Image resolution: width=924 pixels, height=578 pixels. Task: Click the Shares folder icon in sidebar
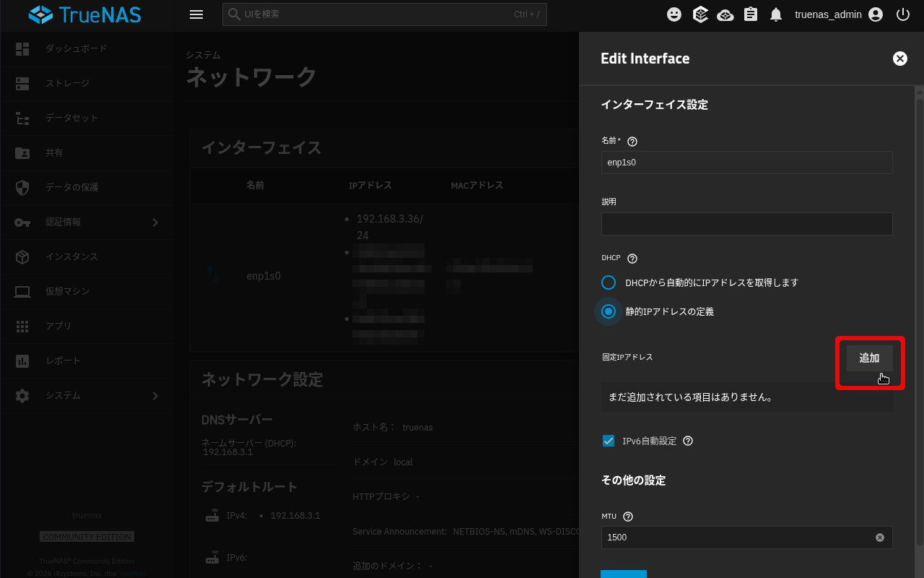pyautogui.click(x=22, y=152)
